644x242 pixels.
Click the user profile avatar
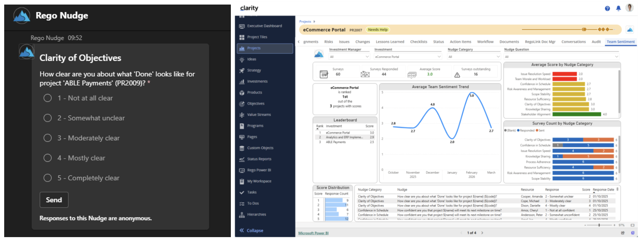click(x=629, y=8)
